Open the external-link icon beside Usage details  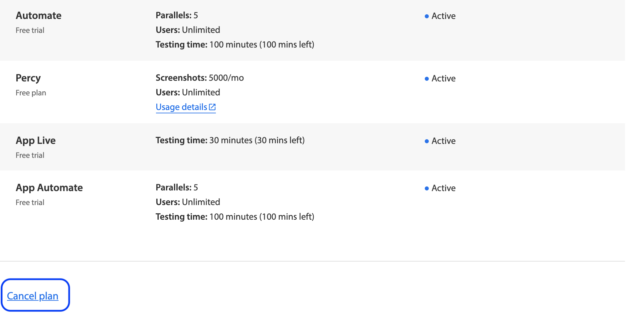pos(212,107)
